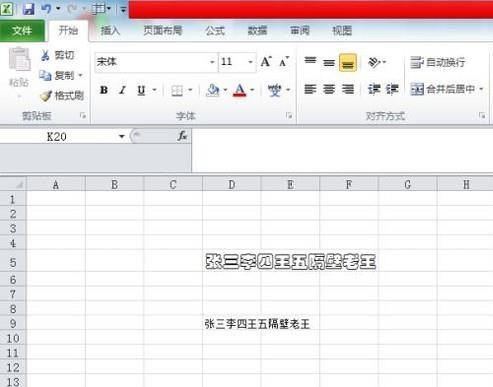
Task: Switch to the 视图 (View) tab
Action: [x=342, y=31]
